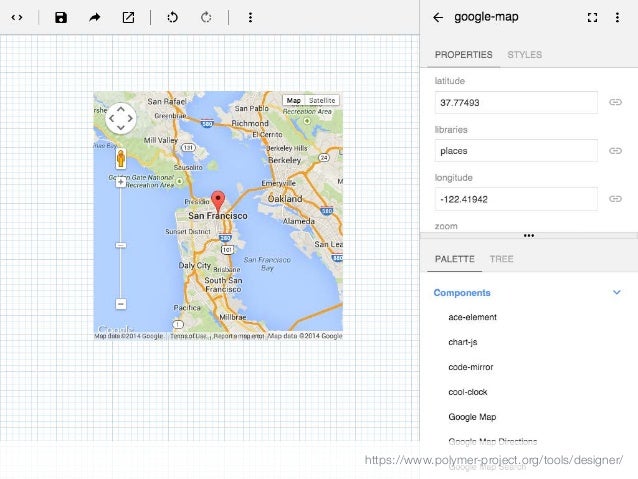Select the Palette tab
This screenshot has width=638, height=479.
(454, 259)
